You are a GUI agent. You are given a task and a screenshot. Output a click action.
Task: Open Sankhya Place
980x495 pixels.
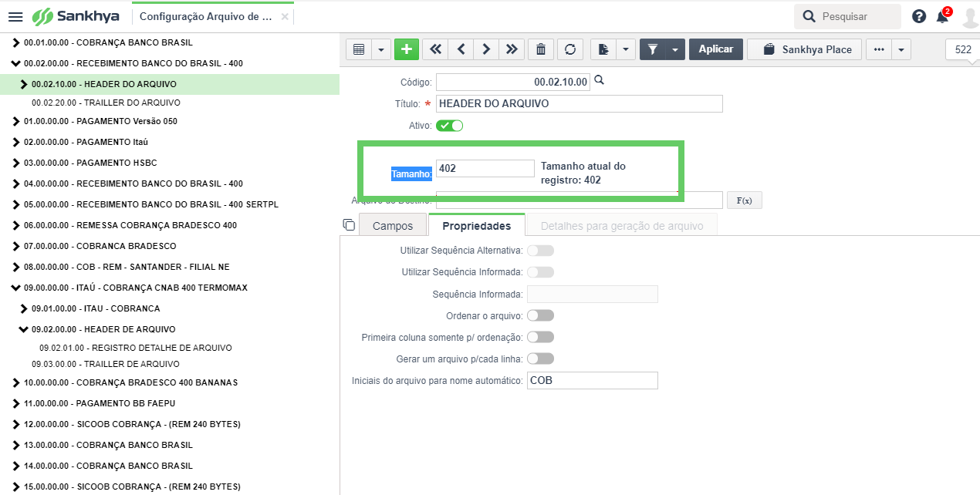tap(807, 49)
